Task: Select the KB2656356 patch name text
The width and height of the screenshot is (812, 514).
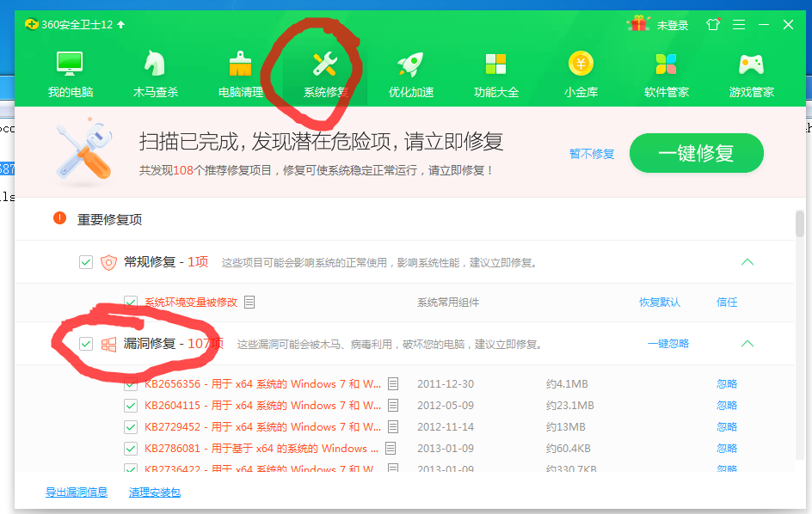Action: [x=262, y=383]
